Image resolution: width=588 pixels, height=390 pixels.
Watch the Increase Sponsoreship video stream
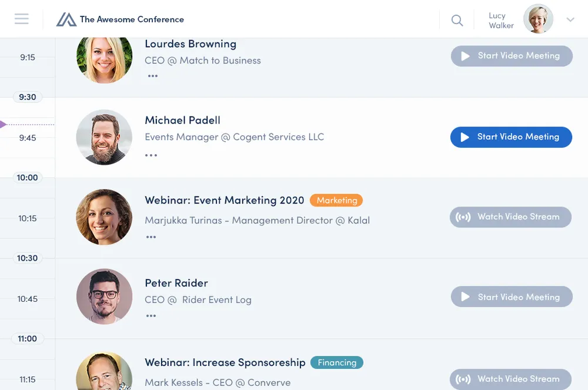pos(510,379)
